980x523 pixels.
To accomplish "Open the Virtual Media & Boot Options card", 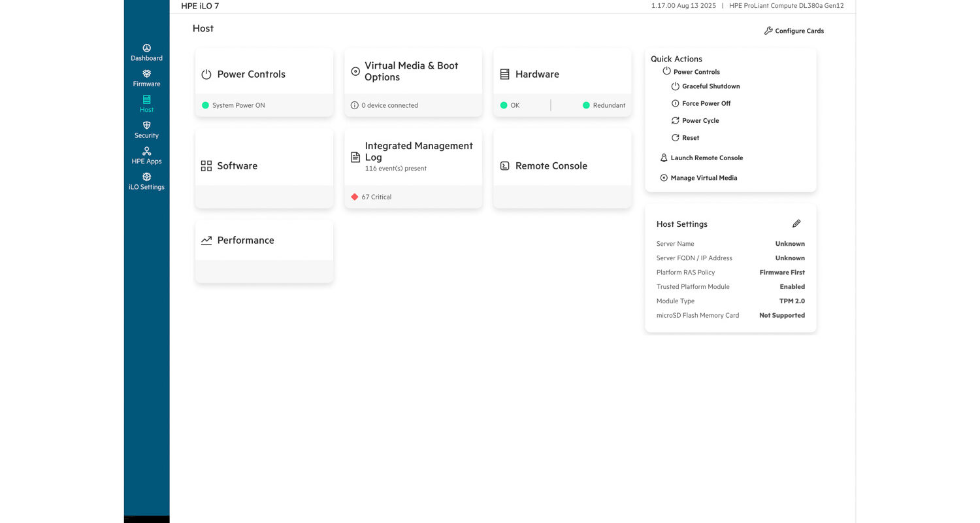I will [413, 72].
